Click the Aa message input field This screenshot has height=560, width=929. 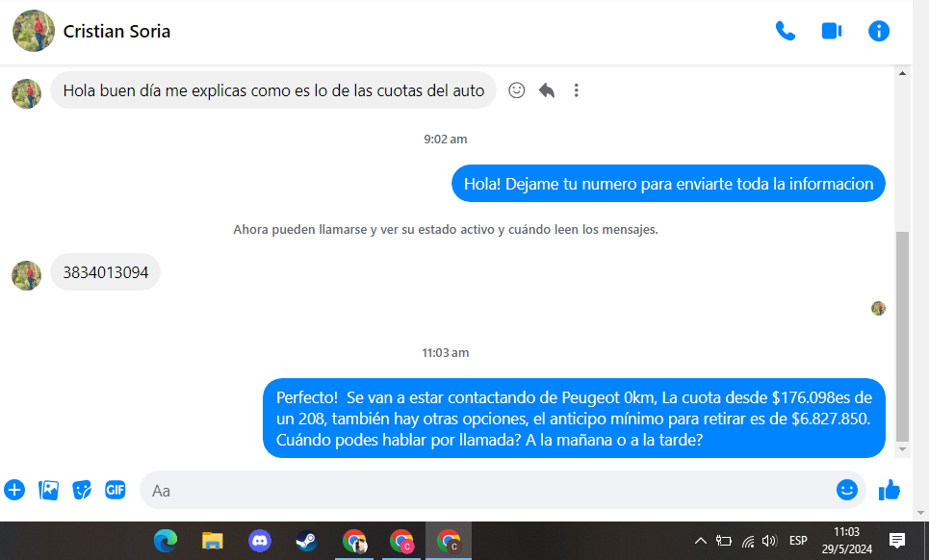[481, 490]
